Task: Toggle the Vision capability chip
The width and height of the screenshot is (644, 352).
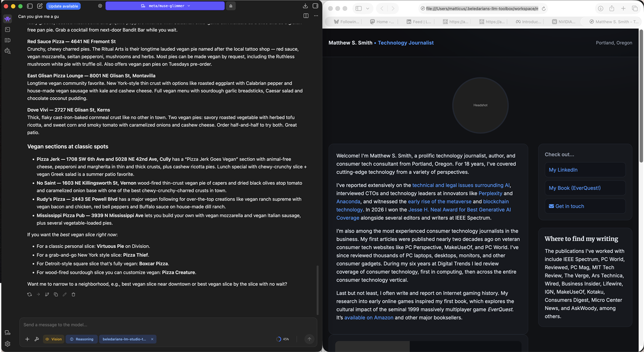Action: point(53,339)
